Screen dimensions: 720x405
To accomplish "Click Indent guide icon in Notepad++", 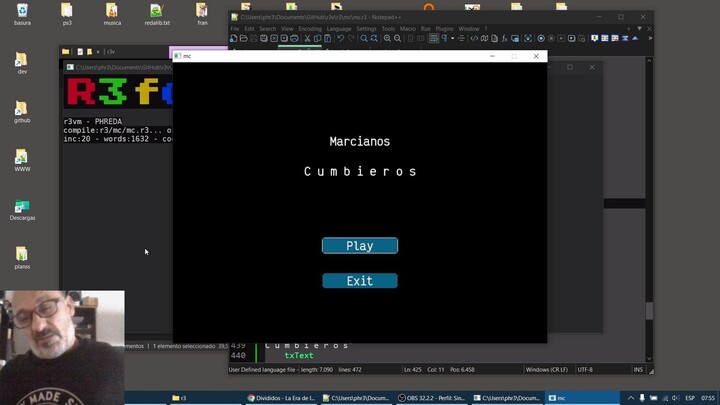I will pyautogui.click(x=461, y=39).
